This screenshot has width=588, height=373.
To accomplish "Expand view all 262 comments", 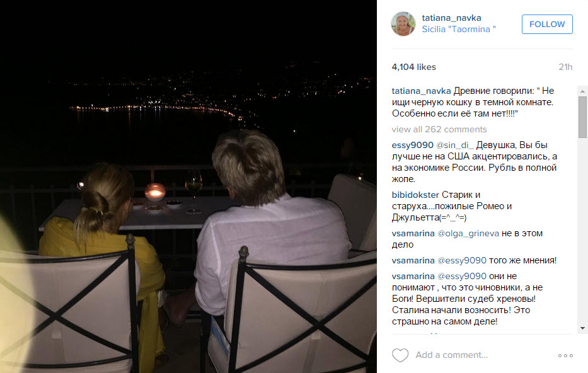I will [439, 129].
